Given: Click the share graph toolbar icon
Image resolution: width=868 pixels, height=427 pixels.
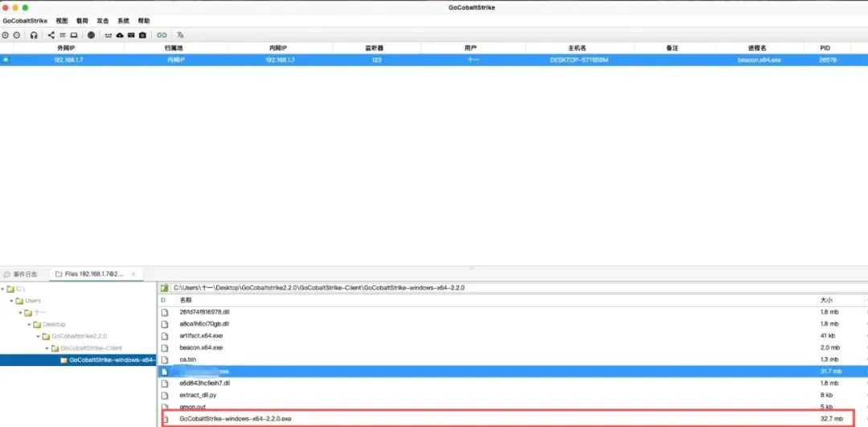Looking at the screenshot, I should pyautogui.click(x=51, y=35).
